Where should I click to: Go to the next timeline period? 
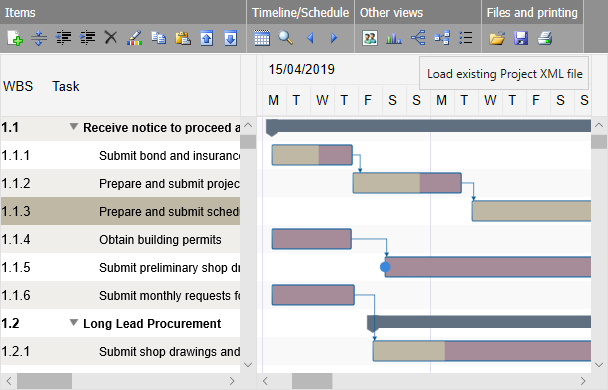tap(334, 38)
